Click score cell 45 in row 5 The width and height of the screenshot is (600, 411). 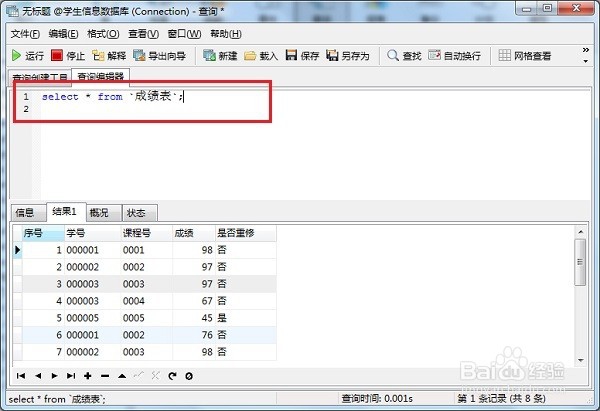(x=194, y=318)
